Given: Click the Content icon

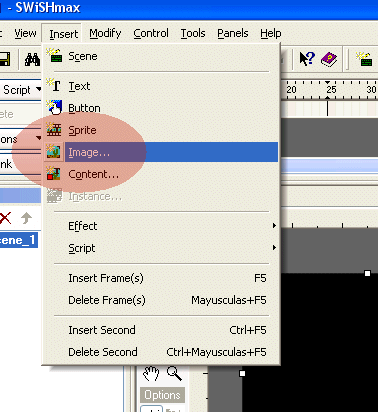Looking at the screenshot, I should [x=54, y=174].
